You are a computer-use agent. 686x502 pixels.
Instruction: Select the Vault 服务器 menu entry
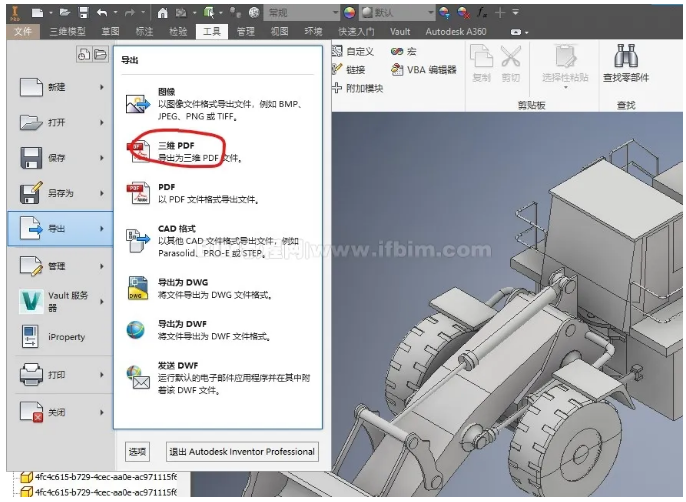pos(60,302)
